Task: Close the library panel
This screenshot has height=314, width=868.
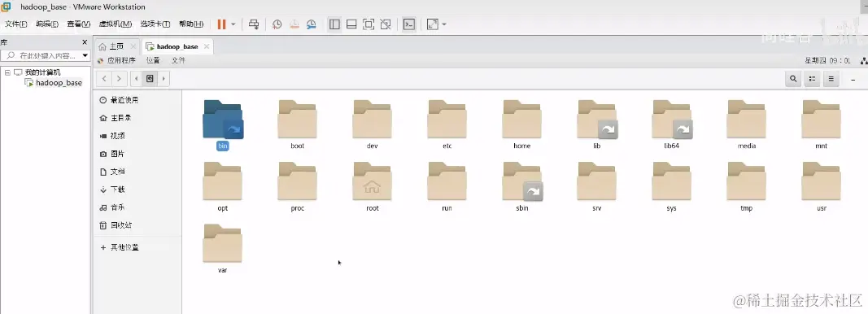Action: coord(85,42)
